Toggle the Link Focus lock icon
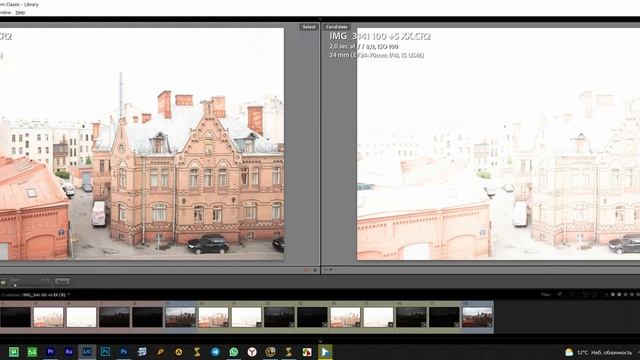Image resolution: width=640 pixels, height=360 pixels. 3,281
